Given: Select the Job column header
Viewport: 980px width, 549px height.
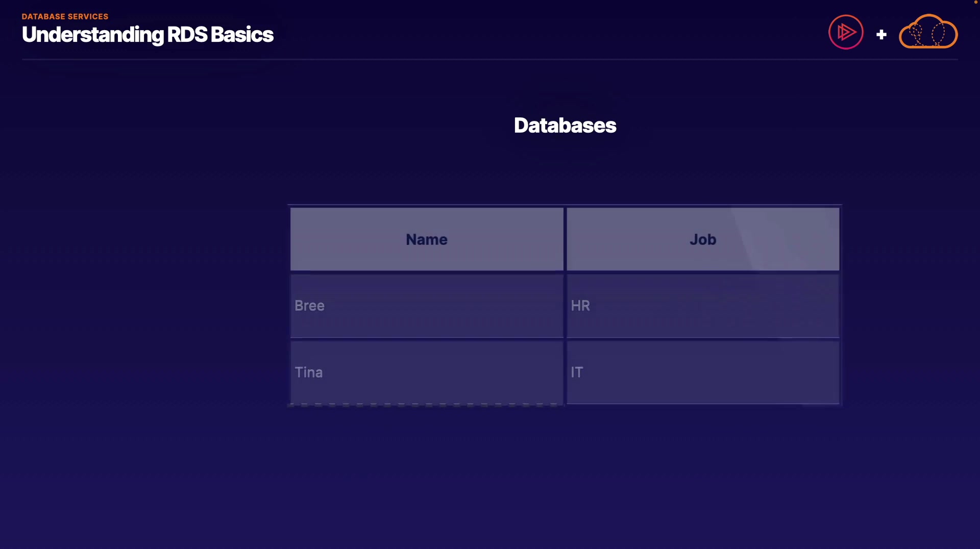Looking at the screenshot, I should coord(703,239).
